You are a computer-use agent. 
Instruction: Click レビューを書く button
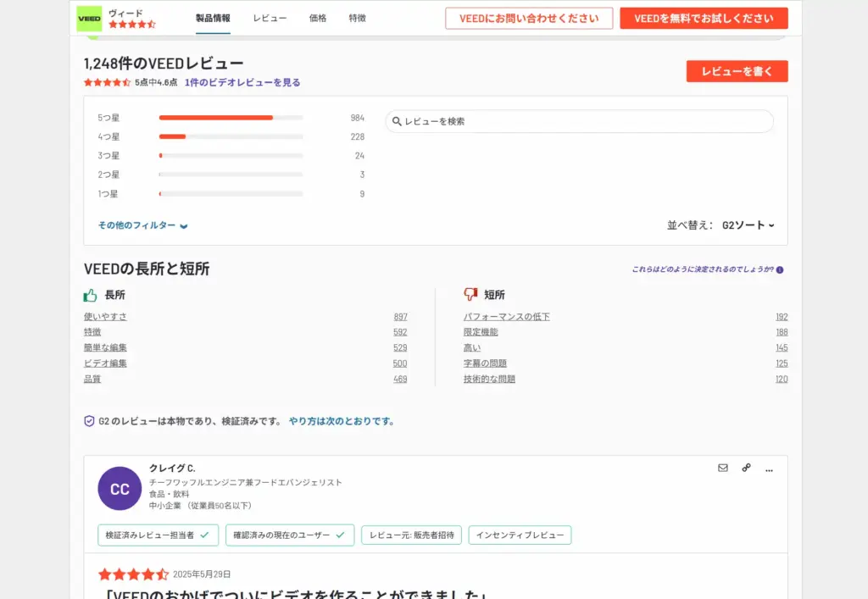[x=737, y=71]
